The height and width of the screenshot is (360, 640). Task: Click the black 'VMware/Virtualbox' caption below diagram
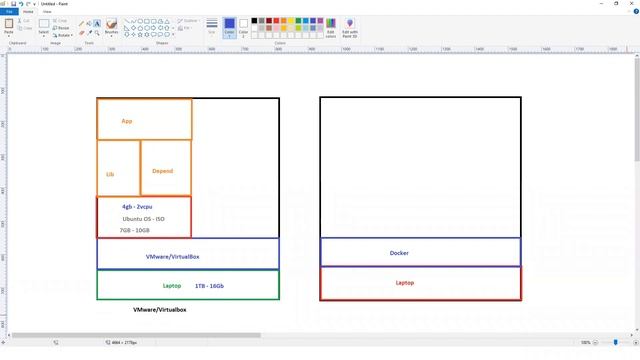[160, 310]
